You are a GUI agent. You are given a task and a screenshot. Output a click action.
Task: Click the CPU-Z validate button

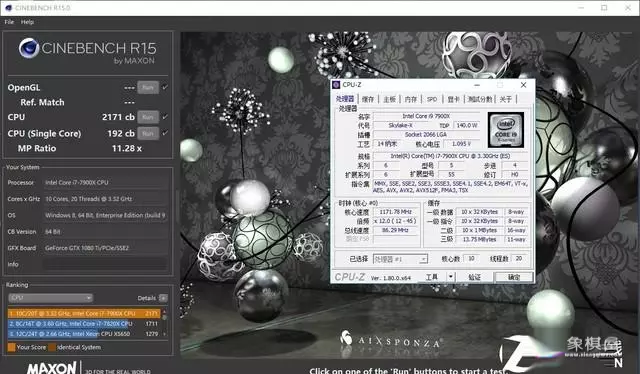click(x=474, y=277)
